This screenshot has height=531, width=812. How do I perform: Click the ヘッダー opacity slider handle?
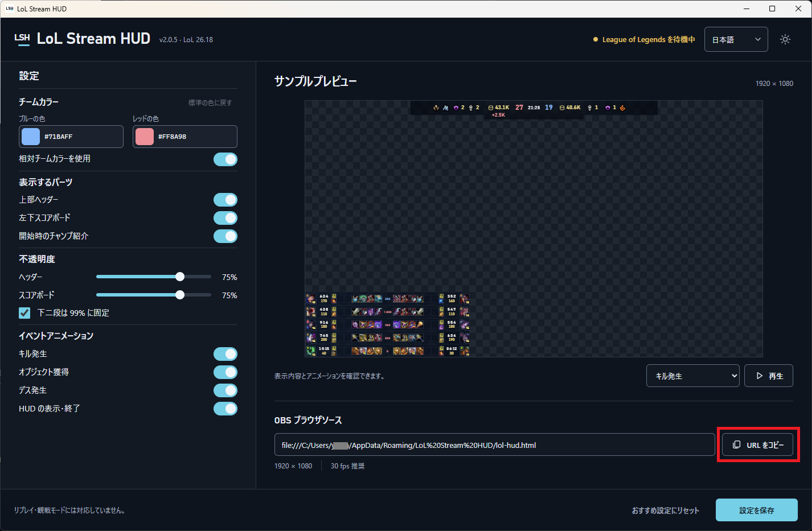coord(180,277)
